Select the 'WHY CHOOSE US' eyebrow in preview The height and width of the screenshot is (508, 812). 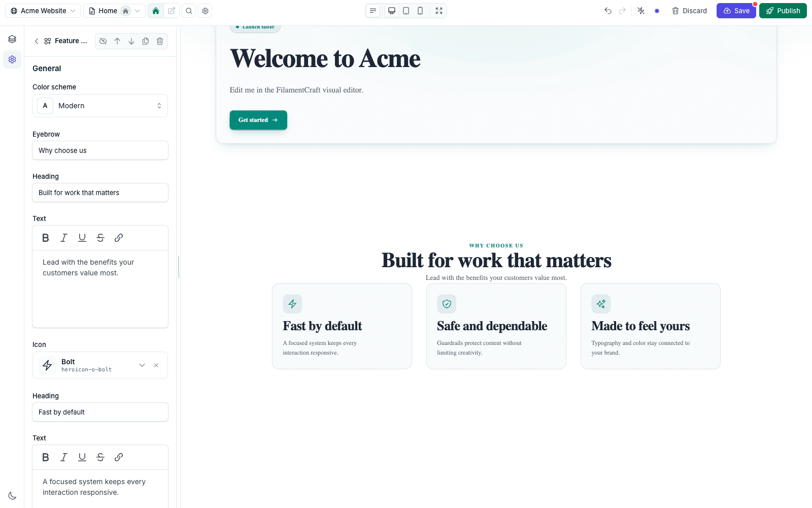(x=496, y=246)
